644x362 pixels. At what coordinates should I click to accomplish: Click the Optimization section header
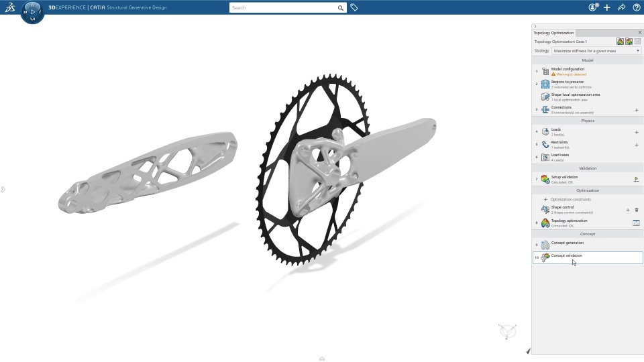588,190
